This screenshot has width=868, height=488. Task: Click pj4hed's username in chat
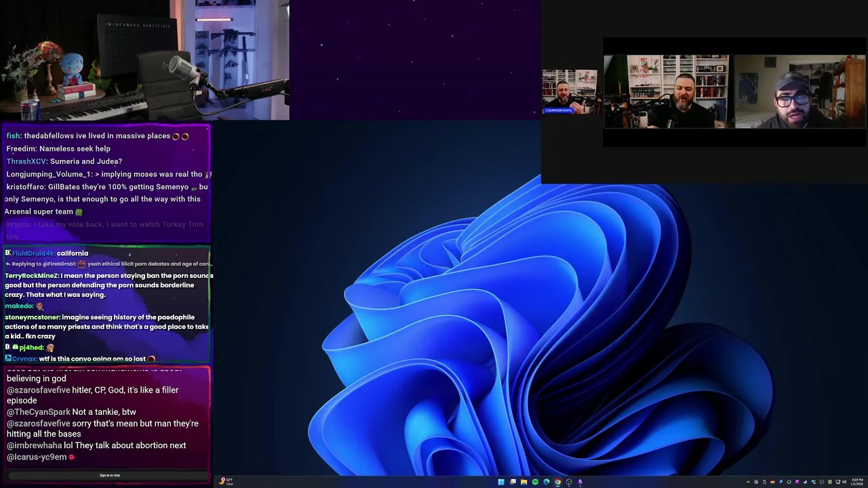tap(31, 347)
